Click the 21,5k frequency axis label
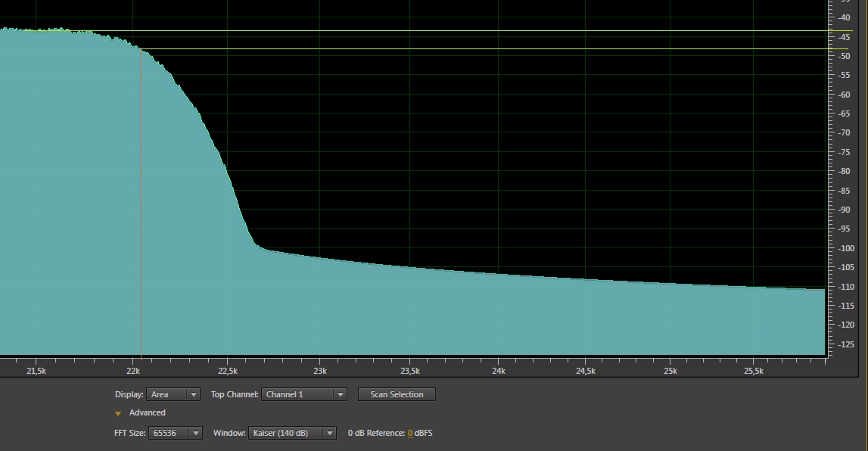Image resolution: width=868 pixels, height=451 pixels. pyautogui.click(x=36, y=372)
